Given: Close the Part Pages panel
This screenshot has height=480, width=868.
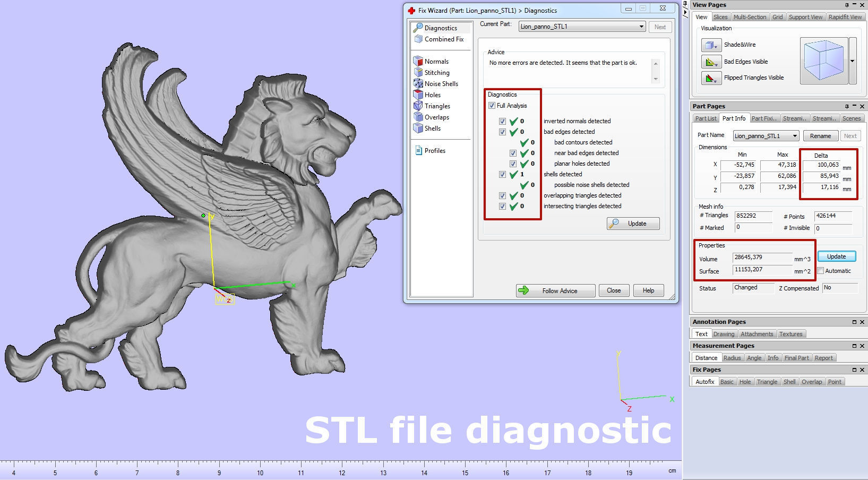Looking at the screenshot, I should point(862,106).
